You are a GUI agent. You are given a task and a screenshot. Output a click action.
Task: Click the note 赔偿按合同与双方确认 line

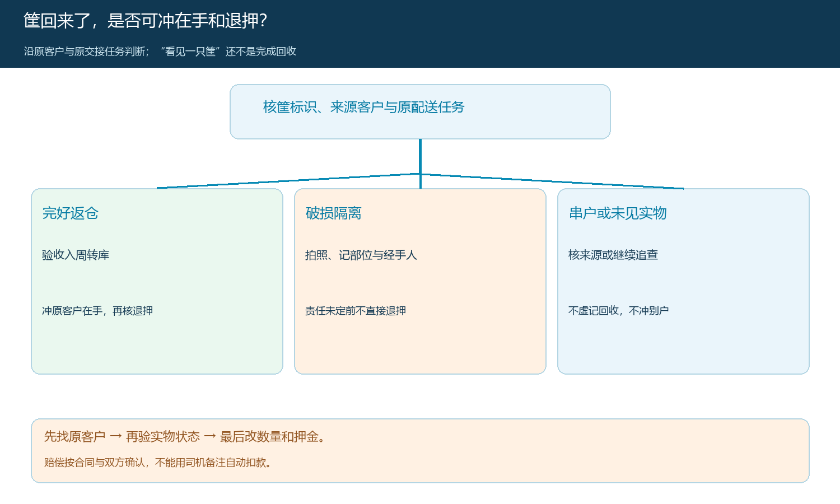[158, 463]
